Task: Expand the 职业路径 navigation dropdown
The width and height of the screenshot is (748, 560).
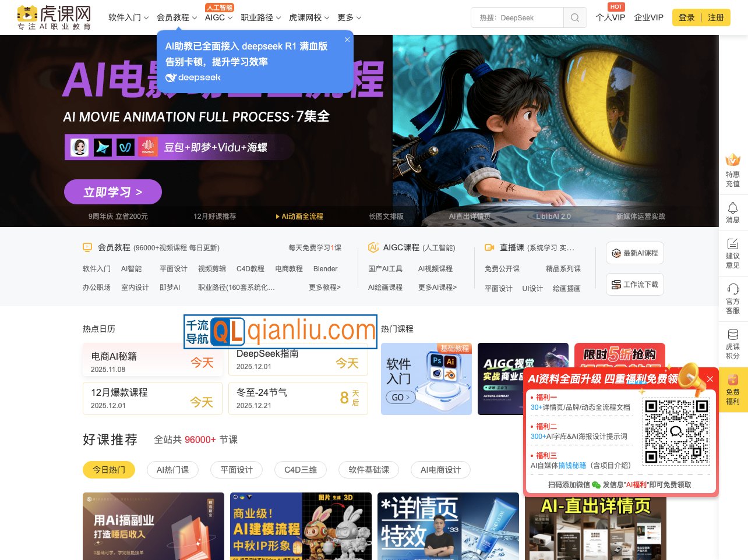Action: point(260,17)
